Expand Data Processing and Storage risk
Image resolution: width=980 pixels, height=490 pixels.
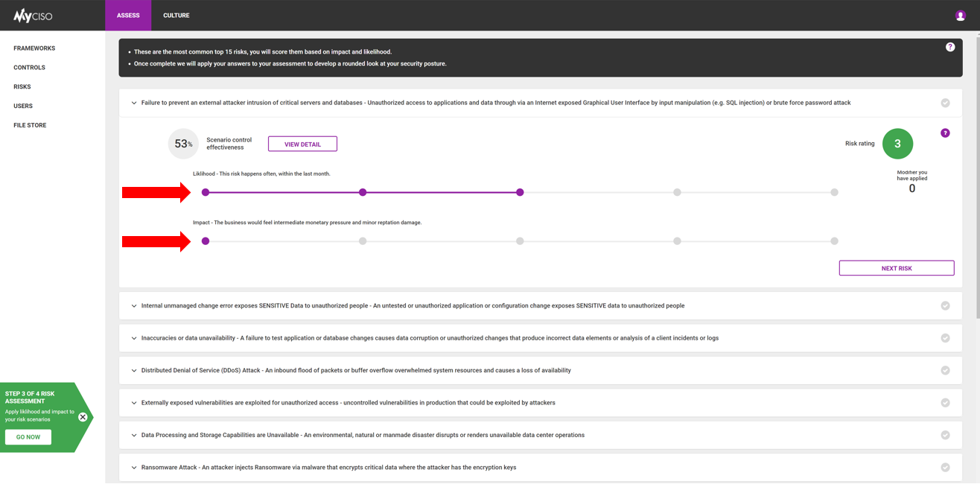click(x=134, y=435)
